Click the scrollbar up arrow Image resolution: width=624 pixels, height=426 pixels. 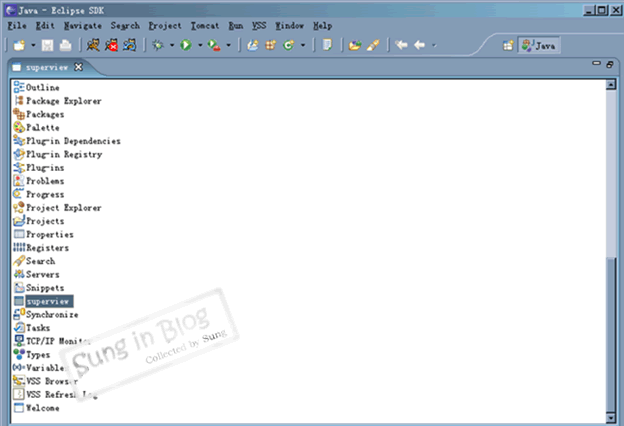611,84
